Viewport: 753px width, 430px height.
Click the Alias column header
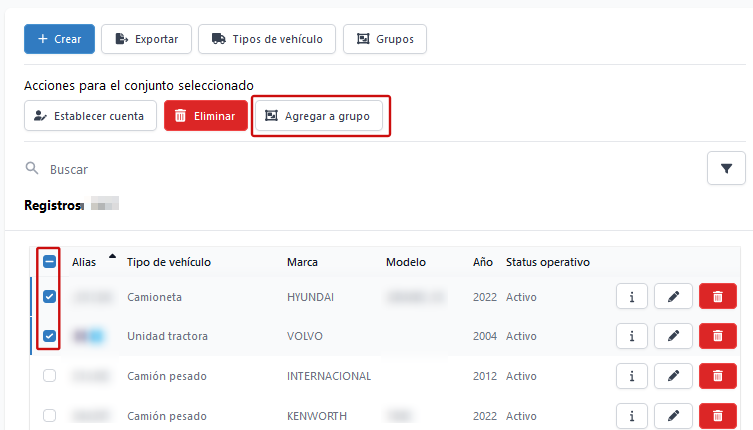(x=84, y=262)
